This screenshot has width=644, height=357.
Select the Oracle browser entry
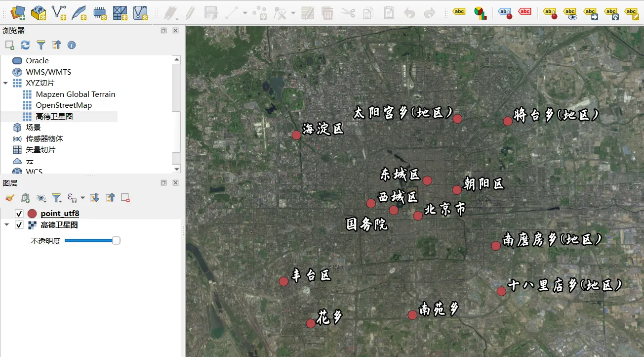[37, 61]
